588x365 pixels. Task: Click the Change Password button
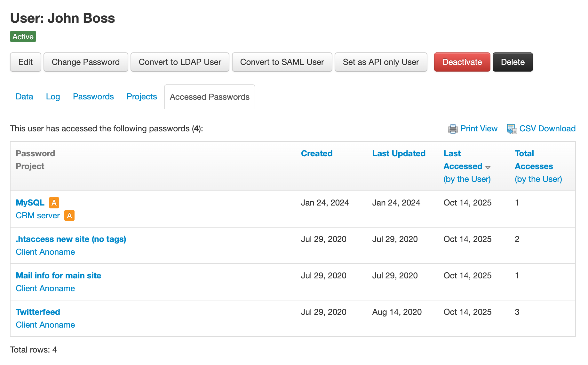(x=86, y=62)
